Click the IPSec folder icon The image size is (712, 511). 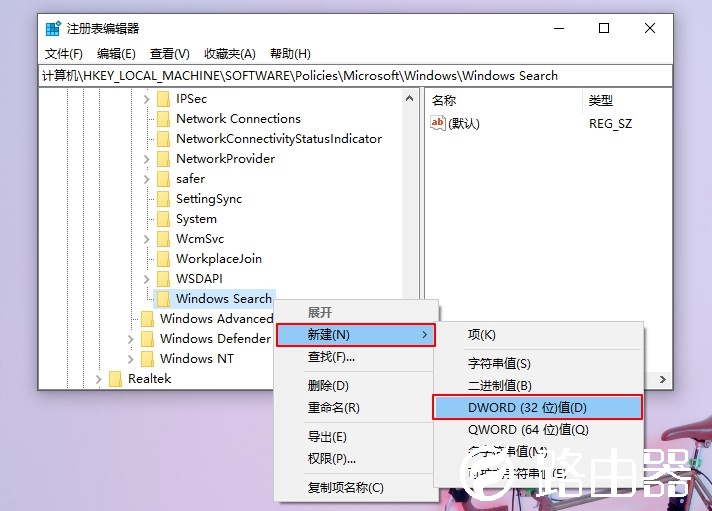(163, 99)
